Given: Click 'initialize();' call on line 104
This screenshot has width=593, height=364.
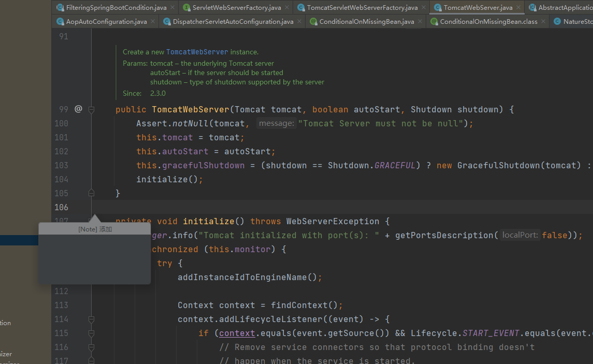Looking at the screenshot, I should 169,180.
